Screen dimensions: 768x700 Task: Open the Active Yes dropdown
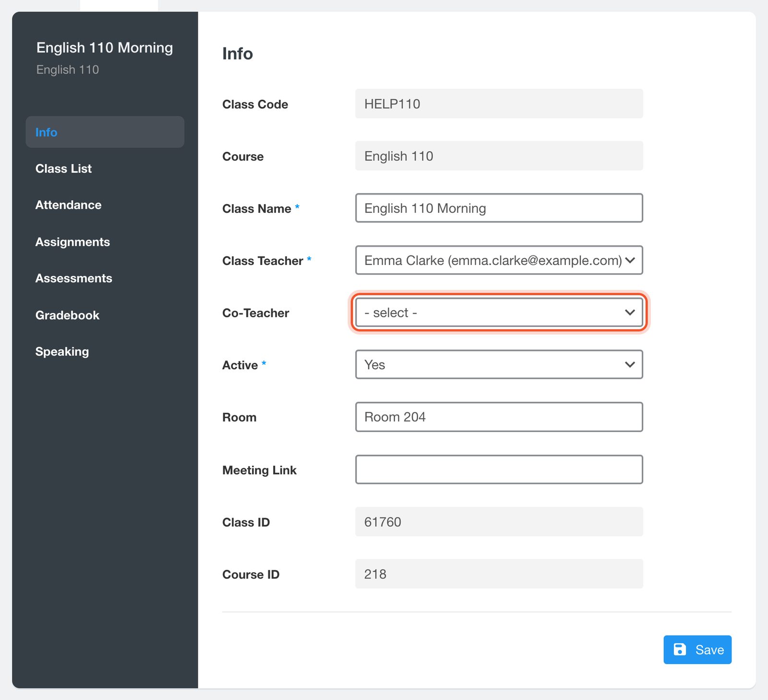click(499, 364)
